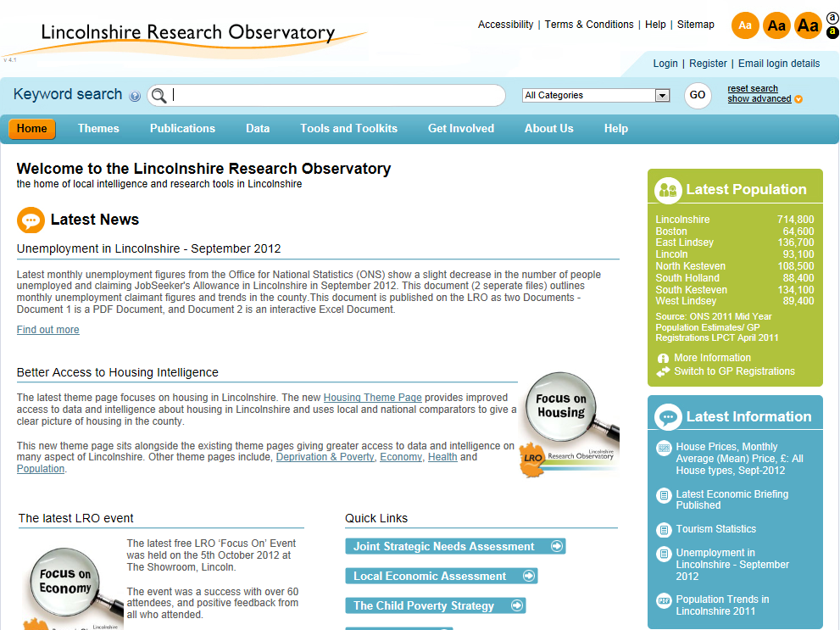Screen dimensions: 840x630
Task: Click the Unemployment in Lincolnshire document icon
Action: (664, 554)
